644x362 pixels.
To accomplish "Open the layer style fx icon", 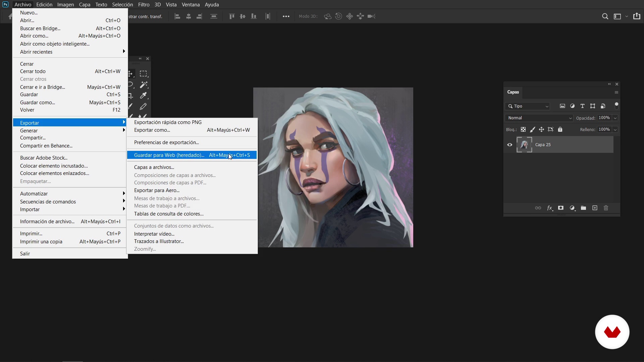I will click(x=550, y=208).
